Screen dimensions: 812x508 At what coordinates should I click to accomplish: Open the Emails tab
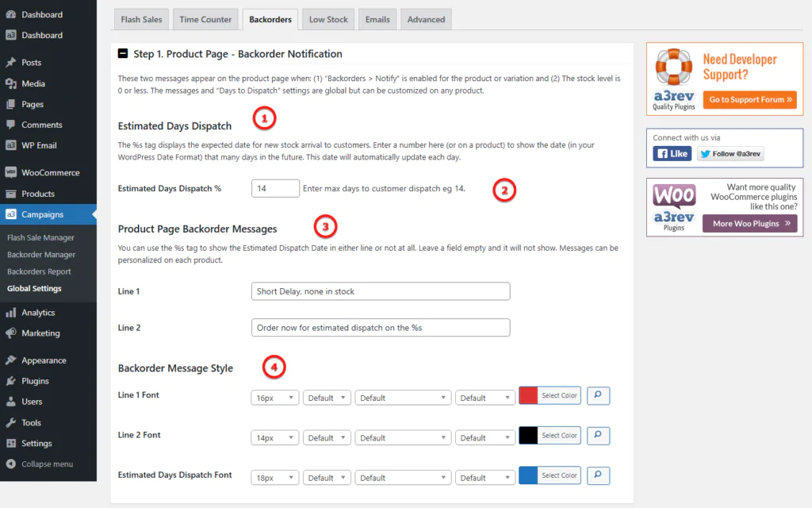click(x=377, y=19)
